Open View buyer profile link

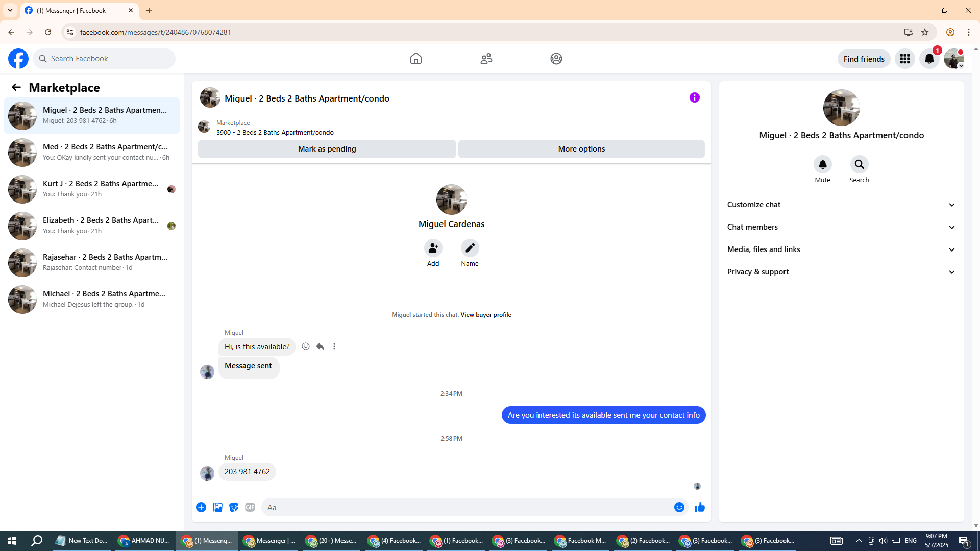coord(485,315)
